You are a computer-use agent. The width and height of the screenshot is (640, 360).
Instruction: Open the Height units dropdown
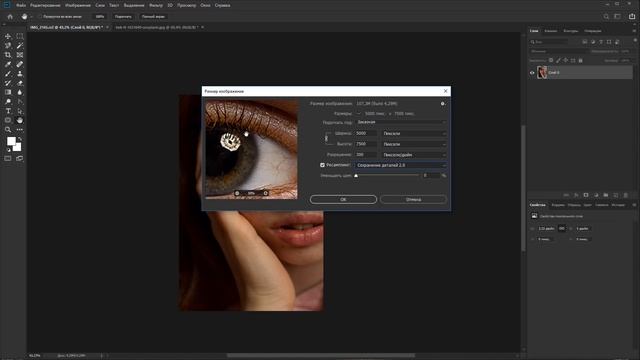pyautogui.click(x=414, y=144)
